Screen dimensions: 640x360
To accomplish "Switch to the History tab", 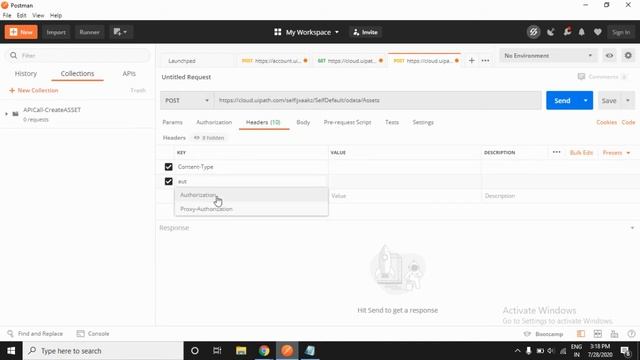I will pos(26,73).
